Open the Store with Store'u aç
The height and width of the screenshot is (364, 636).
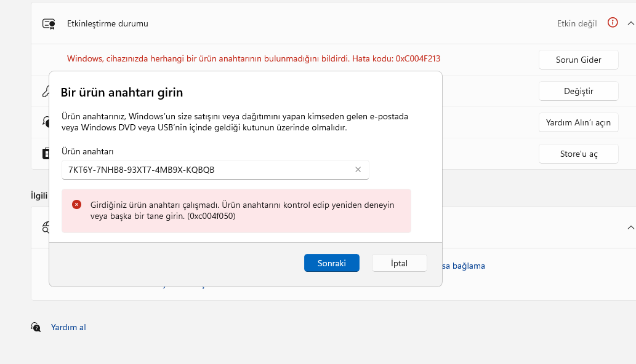(578, 154)
